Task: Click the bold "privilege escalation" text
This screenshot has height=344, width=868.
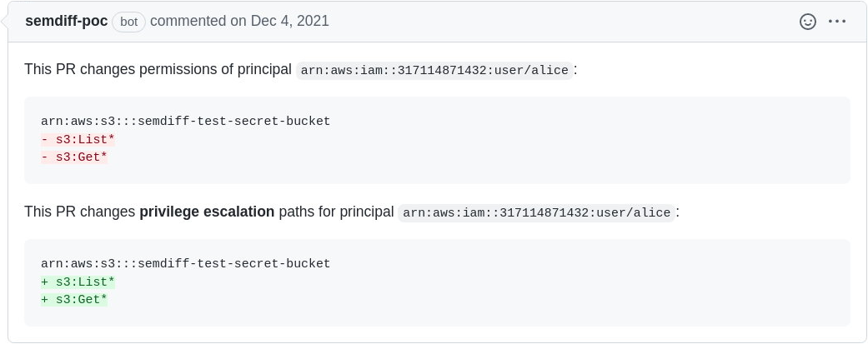Action: point(207,212)
